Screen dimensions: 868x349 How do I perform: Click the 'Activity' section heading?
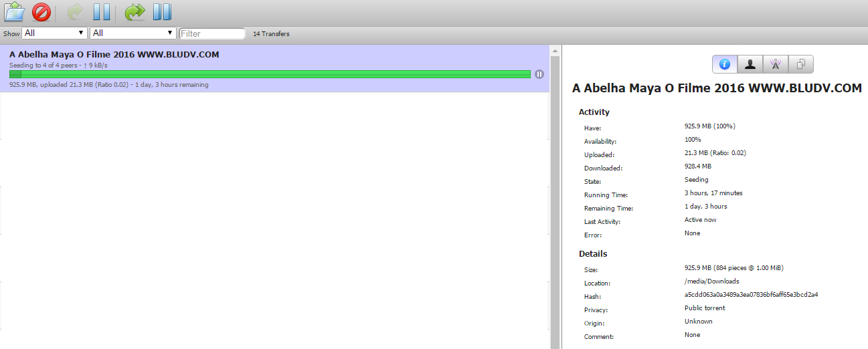594,112
